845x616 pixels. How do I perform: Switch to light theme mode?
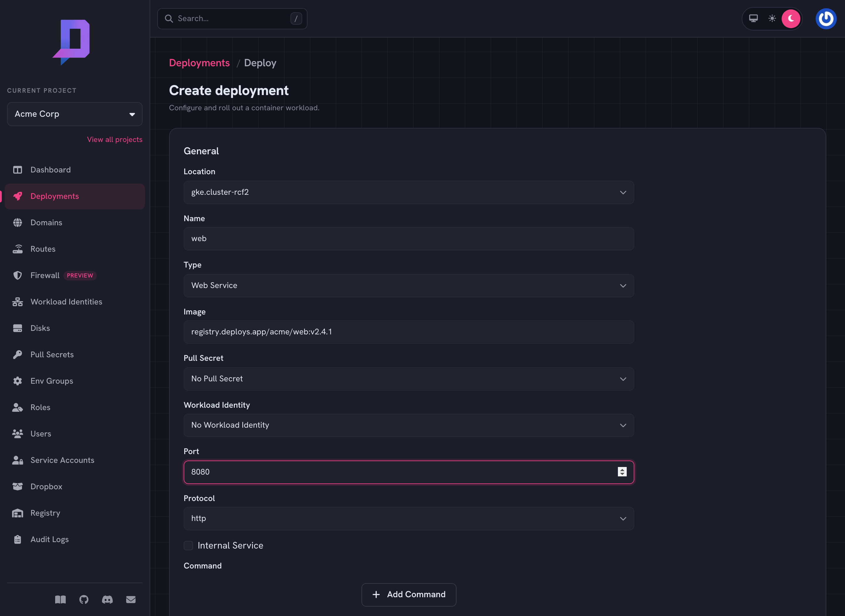coord(772,18)
